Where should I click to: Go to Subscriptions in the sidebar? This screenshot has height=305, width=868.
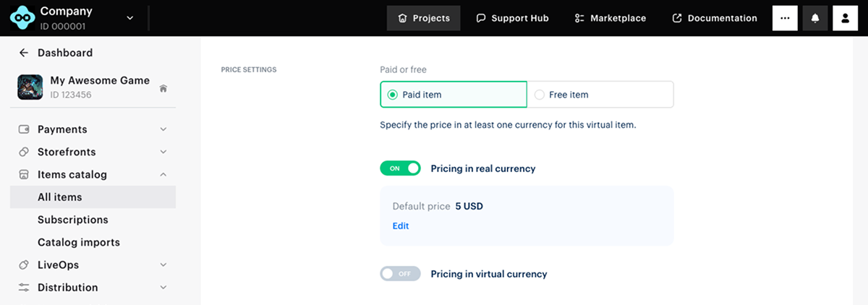72,220
